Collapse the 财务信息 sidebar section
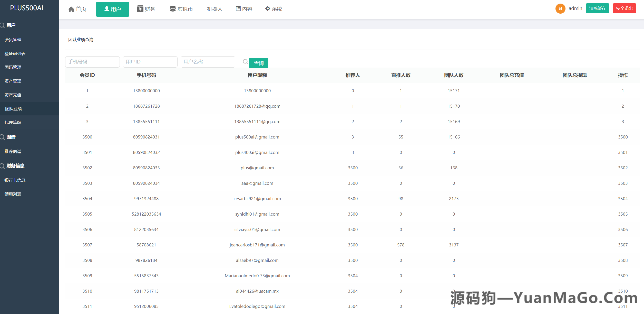 15,166
